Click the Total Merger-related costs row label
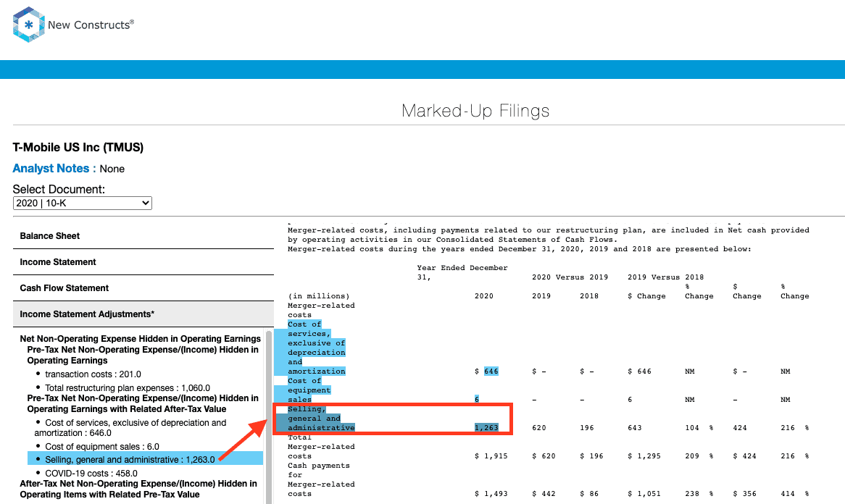 pyautogui.click(x=321, y=447)
